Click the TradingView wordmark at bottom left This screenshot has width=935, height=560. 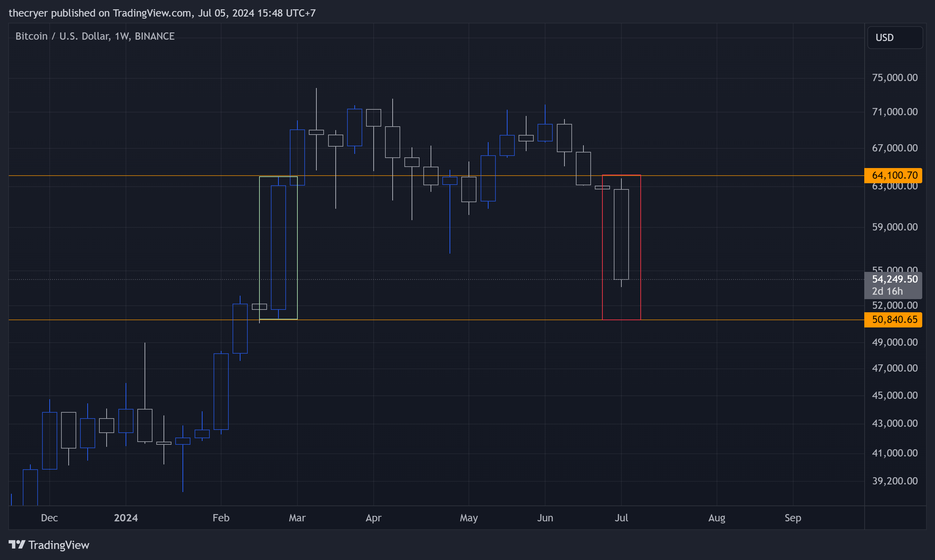pyautogui.click(x=59, y=545)
